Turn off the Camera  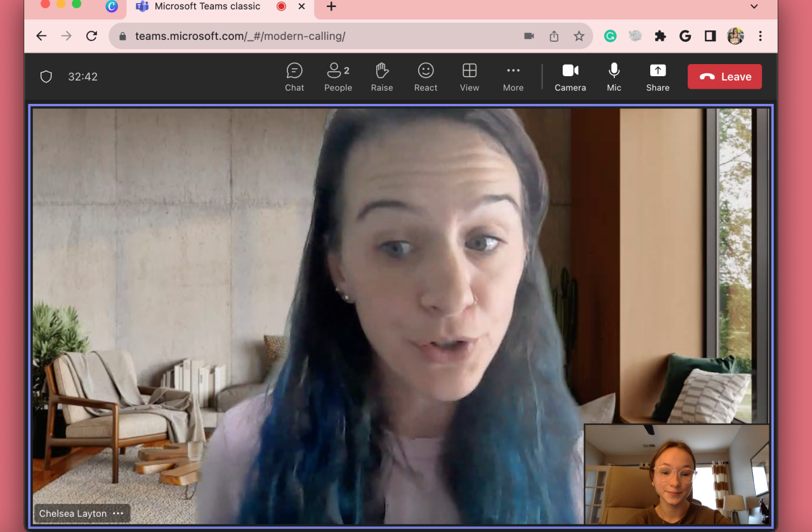570,77
